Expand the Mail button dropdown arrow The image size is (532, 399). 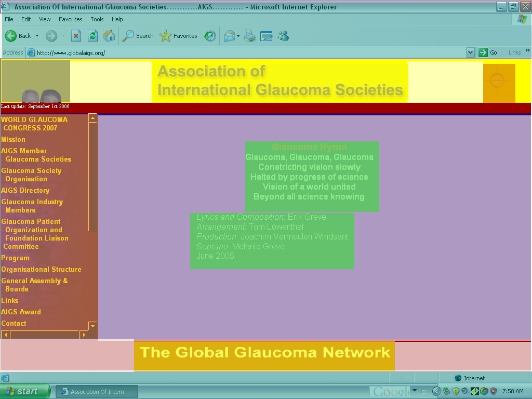[x=238, y=36]
